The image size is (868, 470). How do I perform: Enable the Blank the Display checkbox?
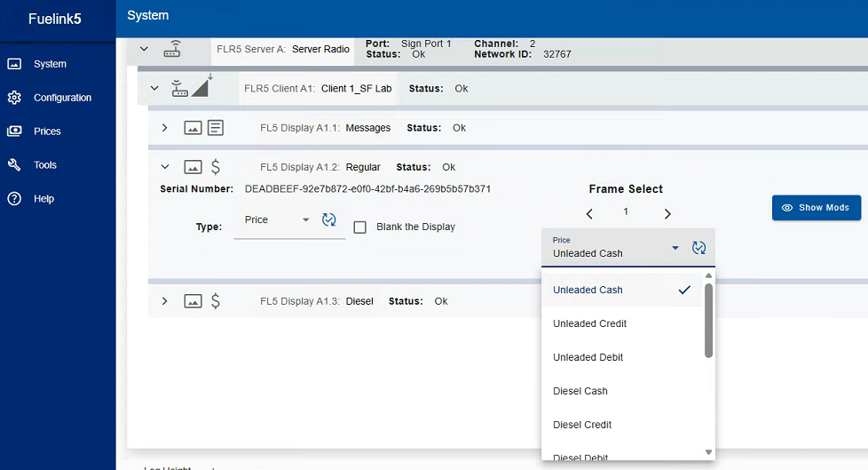point(360,227)
